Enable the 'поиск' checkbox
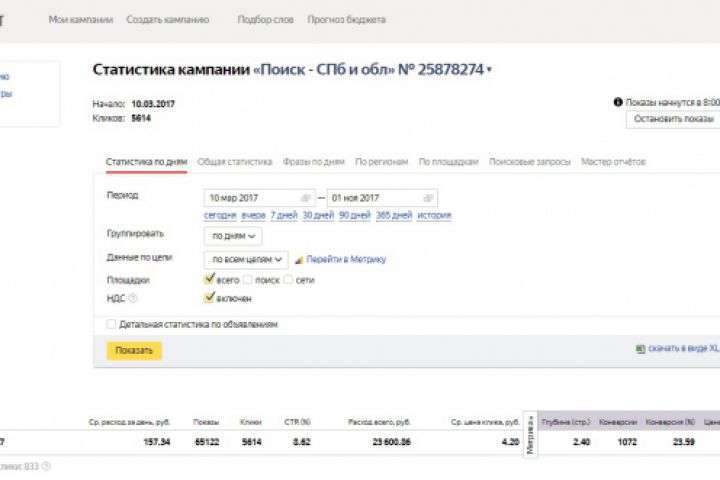The width and height of the screenshot is (720, 480). pos(248,280)
